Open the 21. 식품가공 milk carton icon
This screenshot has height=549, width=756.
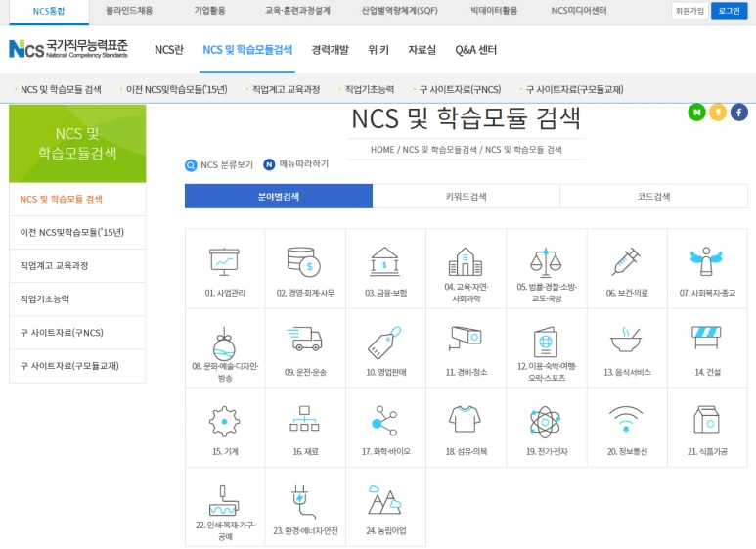click(x=706, y=420)
